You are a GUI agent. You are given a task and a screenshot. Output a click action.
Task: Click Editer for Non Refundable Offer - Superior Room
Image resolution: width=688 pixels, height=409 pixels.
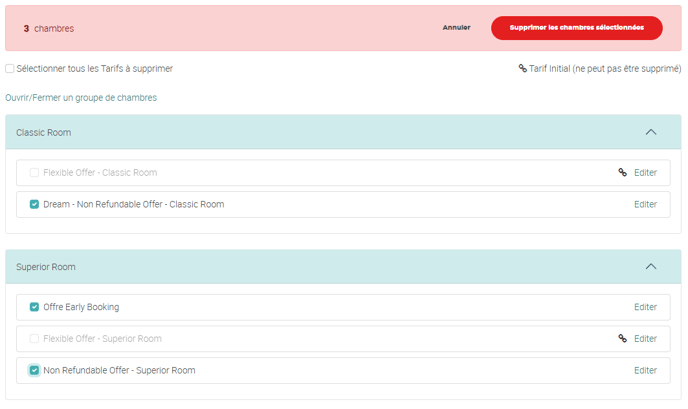point(645,370)
